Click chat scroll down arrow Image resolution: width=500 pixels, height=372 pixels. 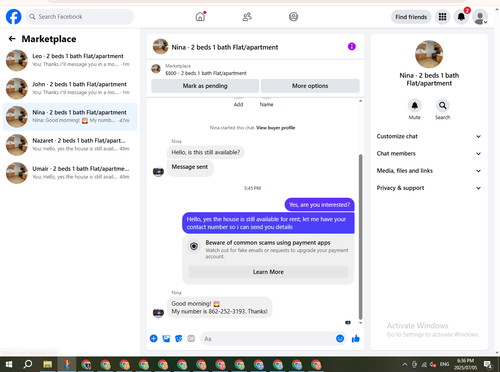(360, 323)
